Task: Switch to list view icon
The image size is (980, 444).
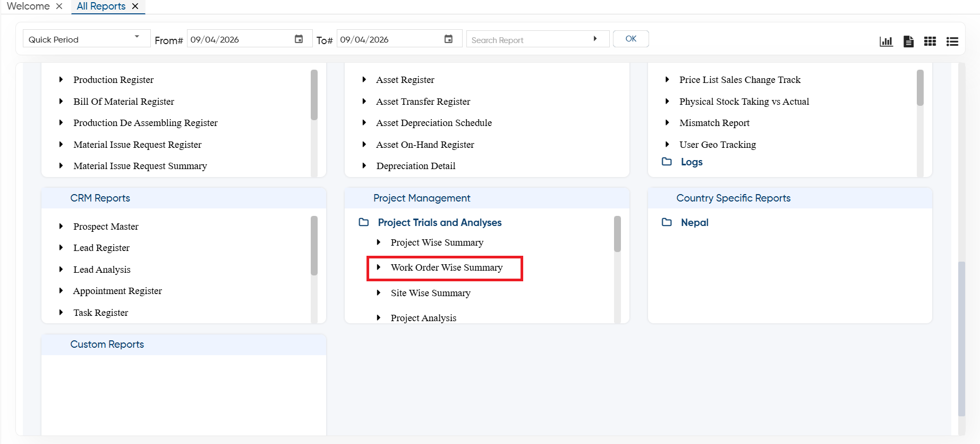Action: tap(952, 41)
